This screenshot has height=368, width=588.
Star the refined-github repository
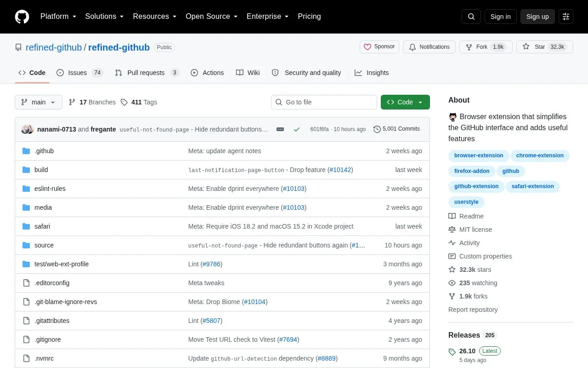[x=545, y=47]
